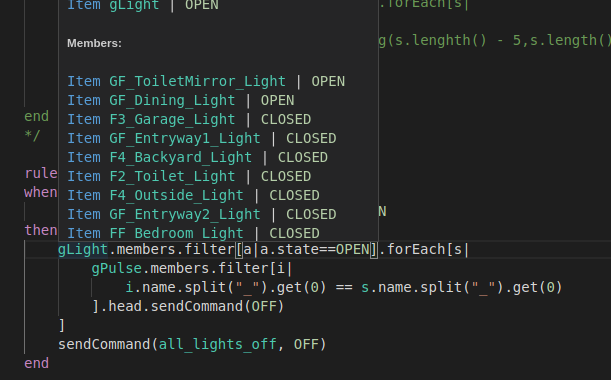The image size is (611, 380).
Task: Click the Members: heading in tooltip
Action: (94, 43)
